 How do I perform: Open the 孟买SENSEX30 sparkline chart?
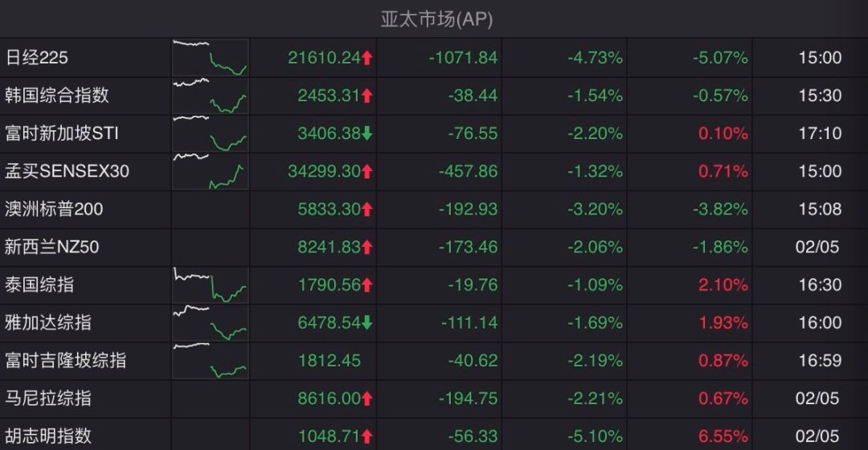click(x=211, y=172)
